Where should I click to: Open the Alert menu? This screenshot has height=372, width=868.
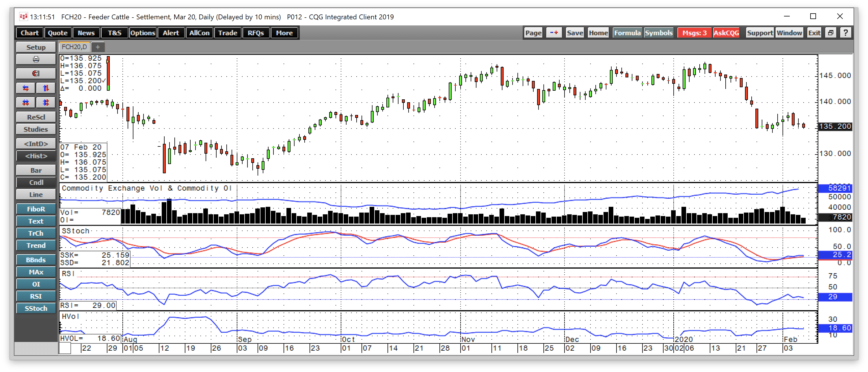[171, 33]
